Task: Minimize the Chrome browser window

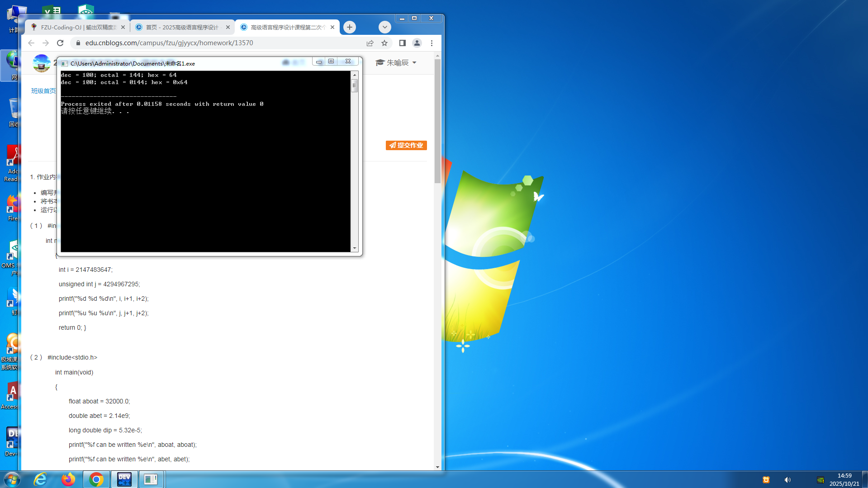Action: tap(402, 19)
